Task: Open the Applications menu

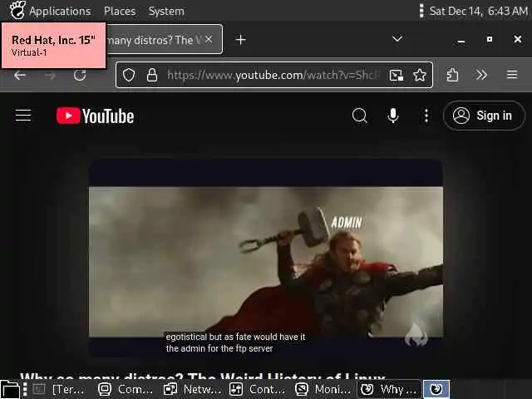Action: click(60, 11)
